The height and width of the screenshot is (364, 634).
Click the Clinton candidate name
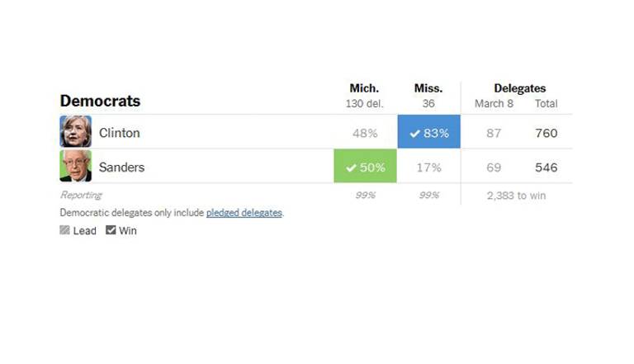[120, 133]
